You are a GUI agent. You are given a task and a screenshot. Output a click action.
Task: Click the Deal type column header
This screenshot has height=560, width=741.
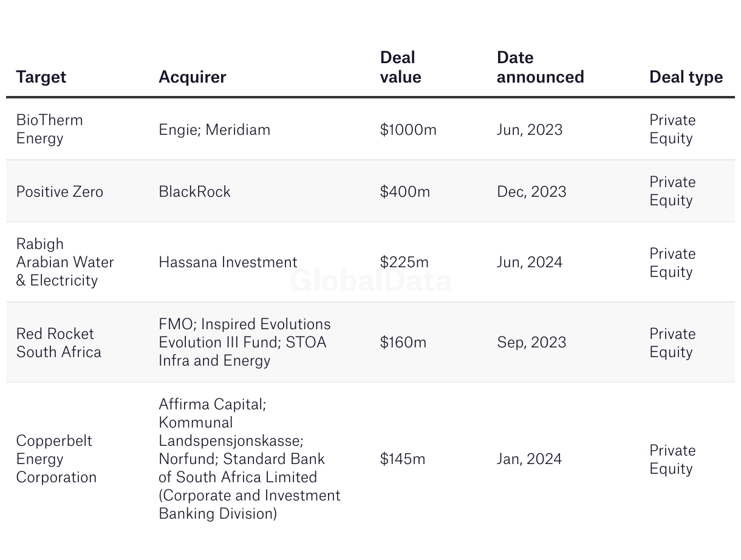coord(686,77)
